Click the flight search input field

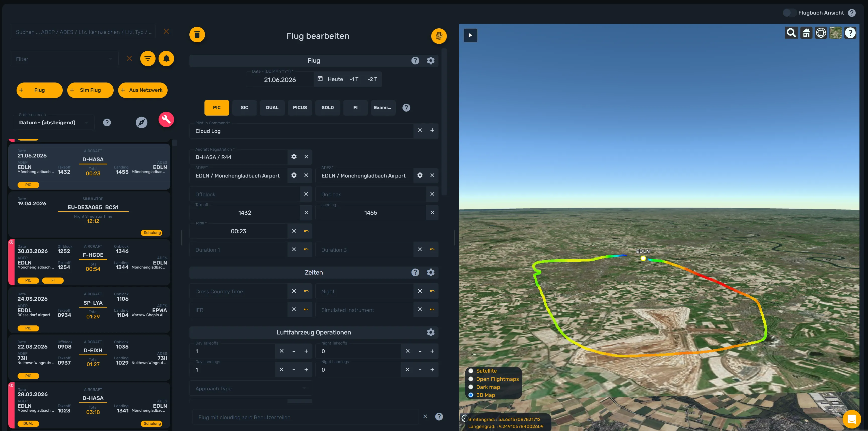point(83,32)
